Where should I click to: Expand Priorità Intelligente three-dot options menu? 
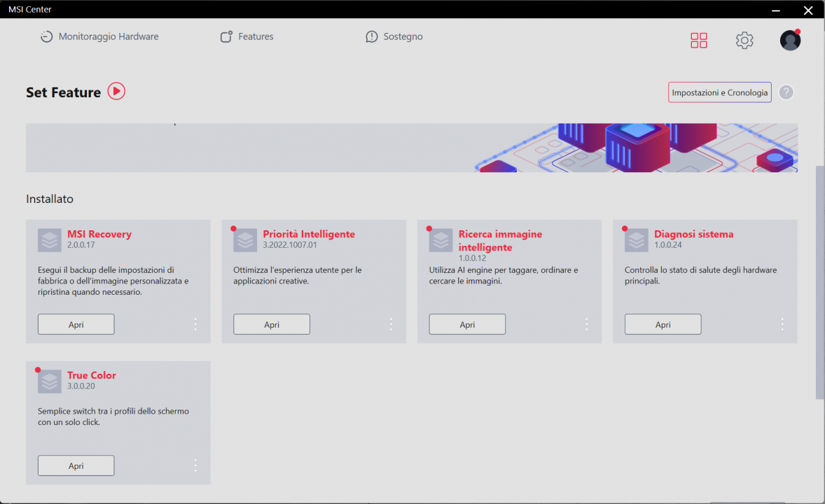click(391, 324)
